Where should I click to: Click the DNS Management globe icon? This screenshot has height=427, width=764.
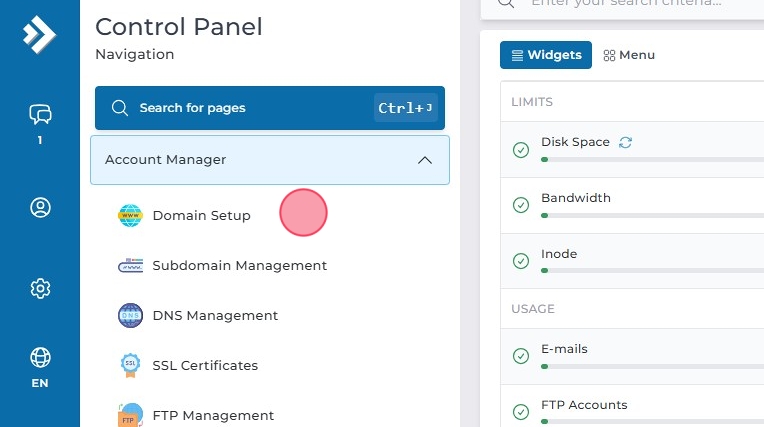click(x=131, y=315)
